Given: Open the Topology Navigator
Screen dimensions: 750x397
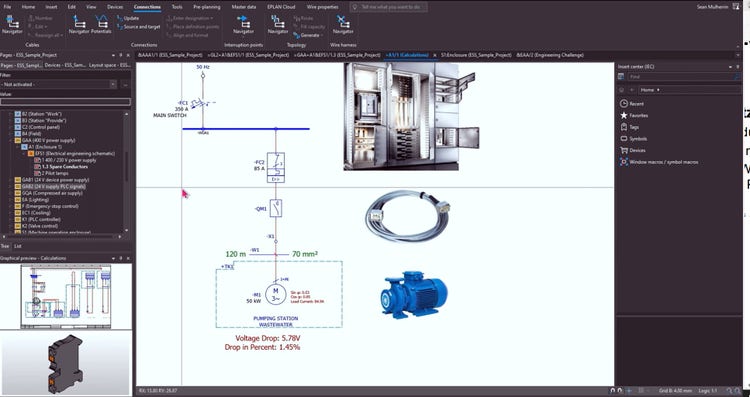Looking at the screenshot, I should (278, 25).
